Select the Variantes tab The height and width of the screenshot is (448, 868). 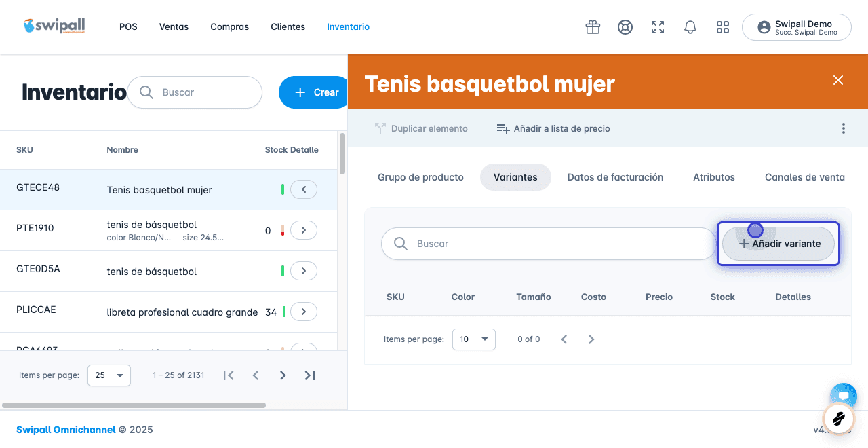point(515,177)
